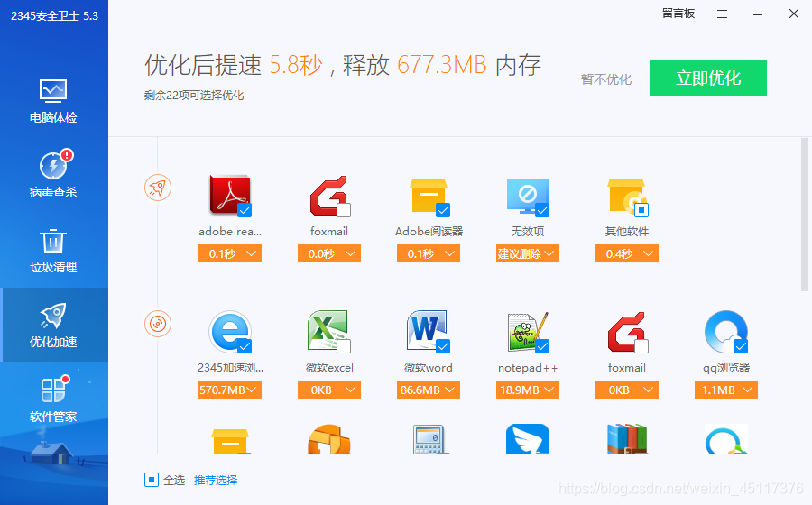
Task: Open the 建议删除 dropdown under 无效项
Action: (x=528, y=253)
